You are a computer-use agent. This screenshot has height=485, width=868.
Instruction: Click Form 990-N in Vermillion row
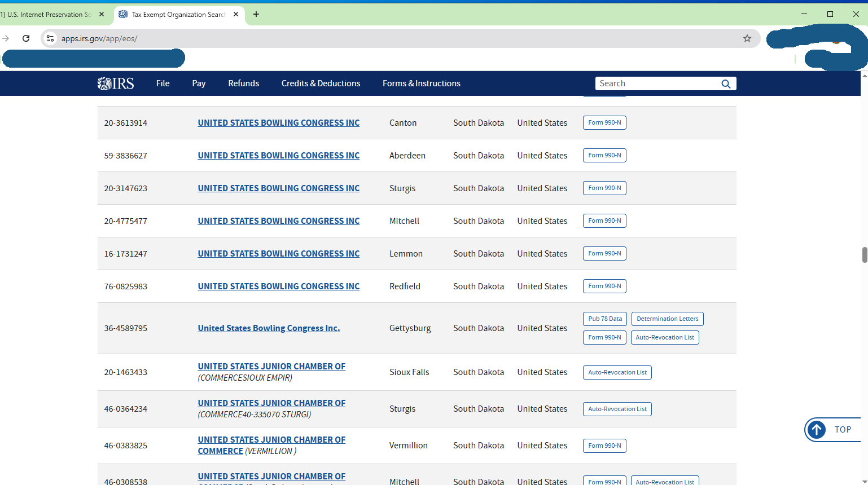point(604,446)
